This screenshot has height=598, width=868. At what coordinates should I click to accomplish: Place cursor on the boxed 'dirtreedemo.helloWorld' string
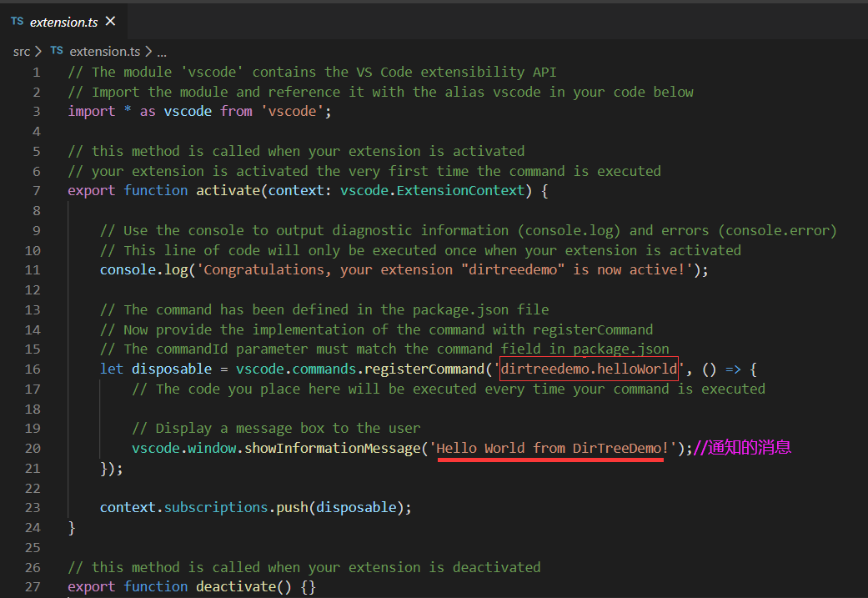(588, 369)
